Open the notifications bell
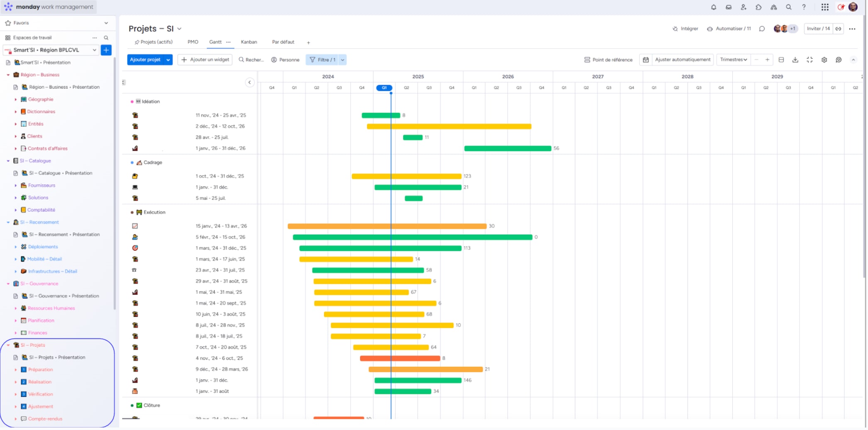Image resolution: width=868 pixels, height=430 pixels. [714, 7]
